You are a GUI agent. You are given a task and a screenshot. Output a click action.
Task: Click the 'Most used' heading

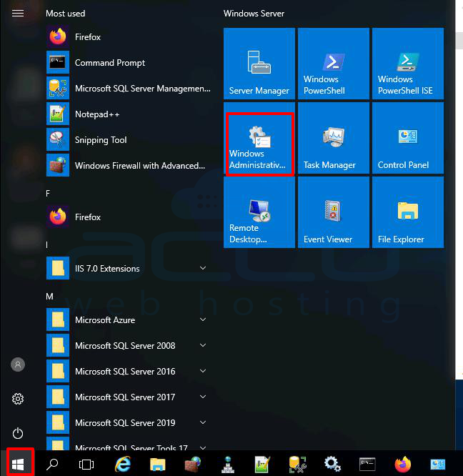coord(65,14)
